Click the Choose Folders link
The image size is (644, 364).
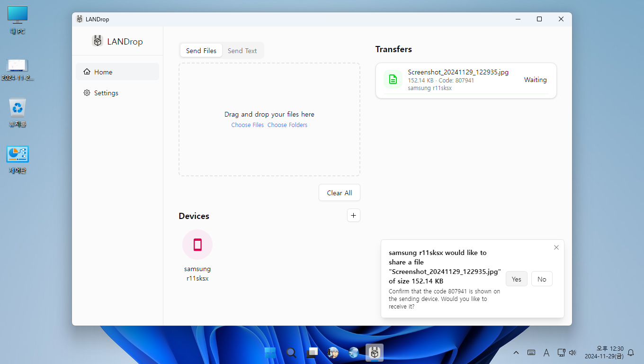coord(287,125)
